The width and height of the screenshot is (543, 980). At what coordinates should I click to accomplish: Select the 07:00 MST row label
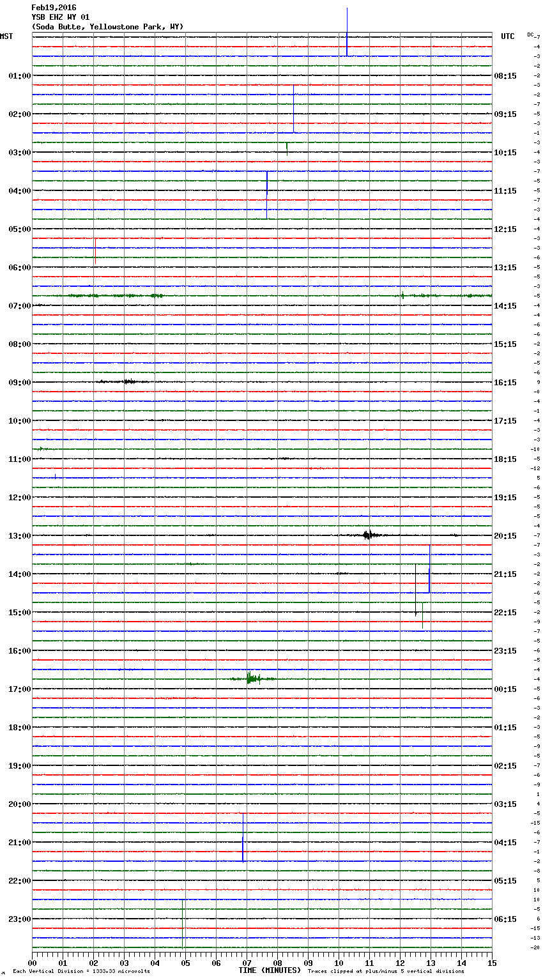pos(20,306)
